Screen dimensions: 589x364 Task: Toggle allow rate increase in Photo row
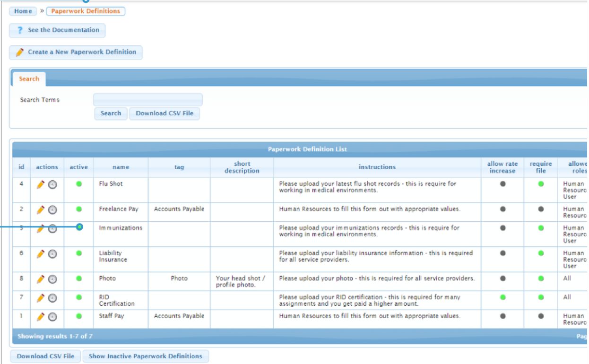tap(502, 278)
